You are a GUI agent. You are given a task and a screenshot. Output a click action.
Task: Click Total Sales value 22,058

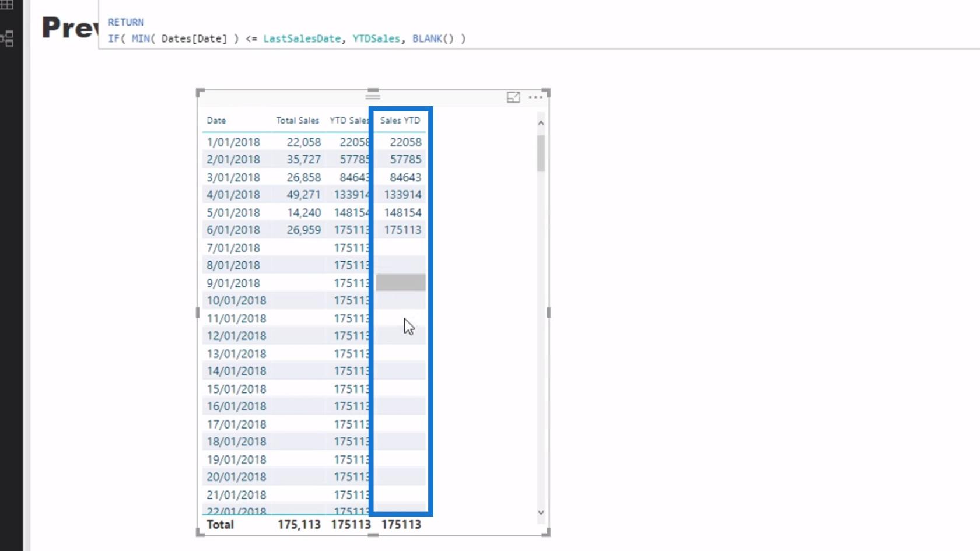[x=304, y=142]
